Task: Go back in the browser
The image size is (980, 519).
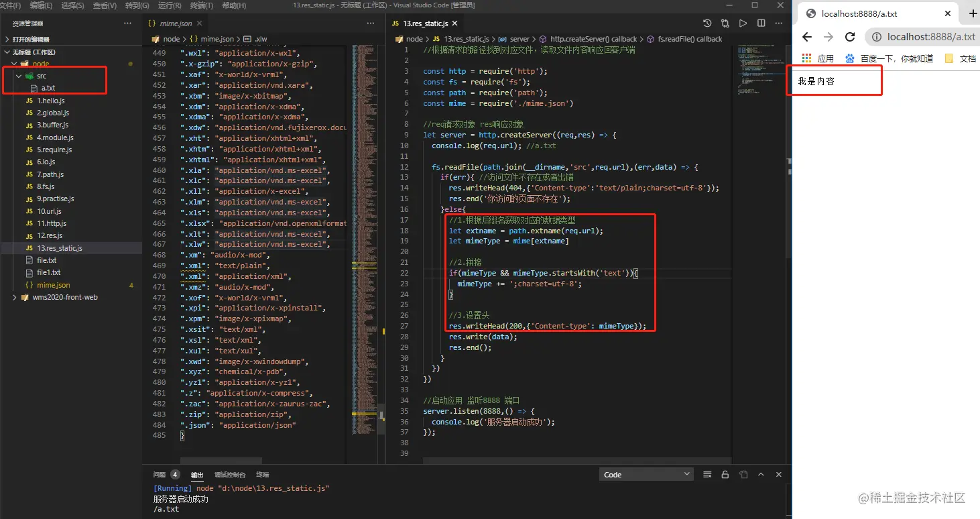Action: [x=807, y=37]
